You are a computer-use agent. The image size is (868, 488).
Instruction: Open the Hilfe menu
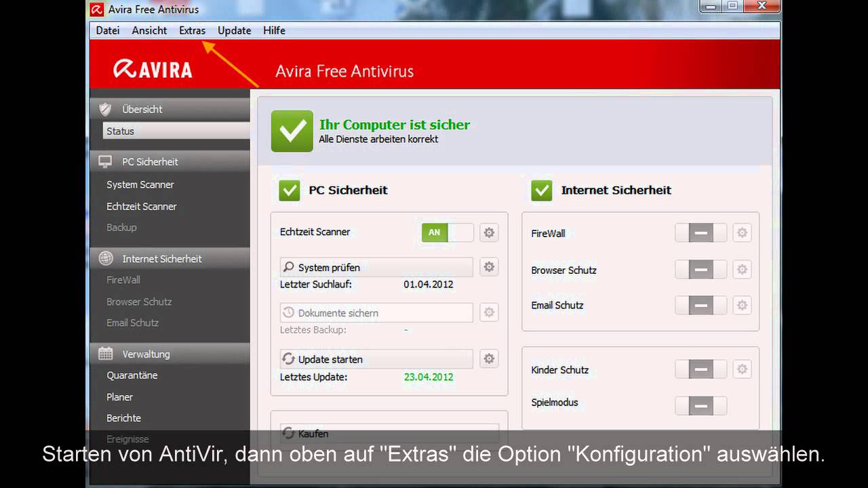click(274, 30)
